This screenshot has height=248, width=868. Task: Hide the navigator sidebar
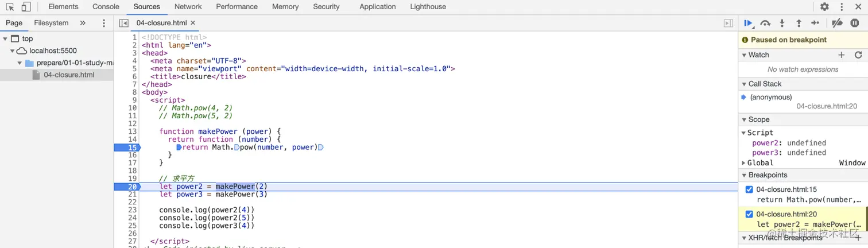click(x=123, y=23)
